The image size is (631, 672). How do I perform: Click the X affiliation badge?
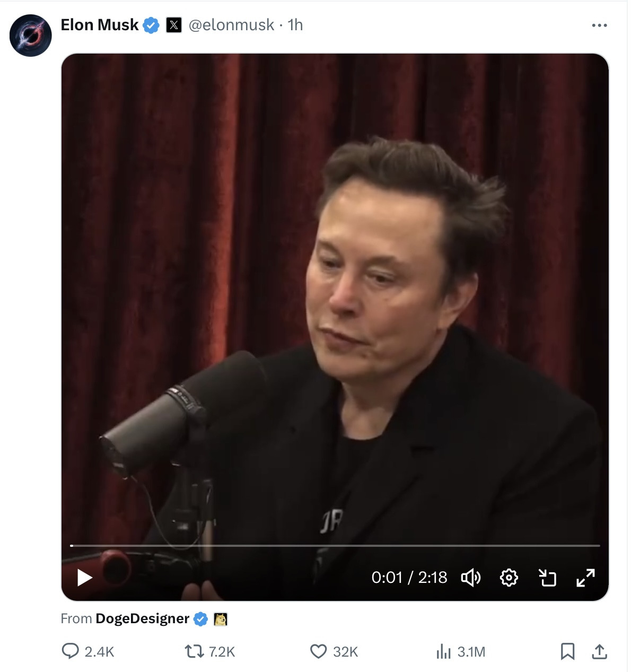pyautogui.click(x=174, y=25)
